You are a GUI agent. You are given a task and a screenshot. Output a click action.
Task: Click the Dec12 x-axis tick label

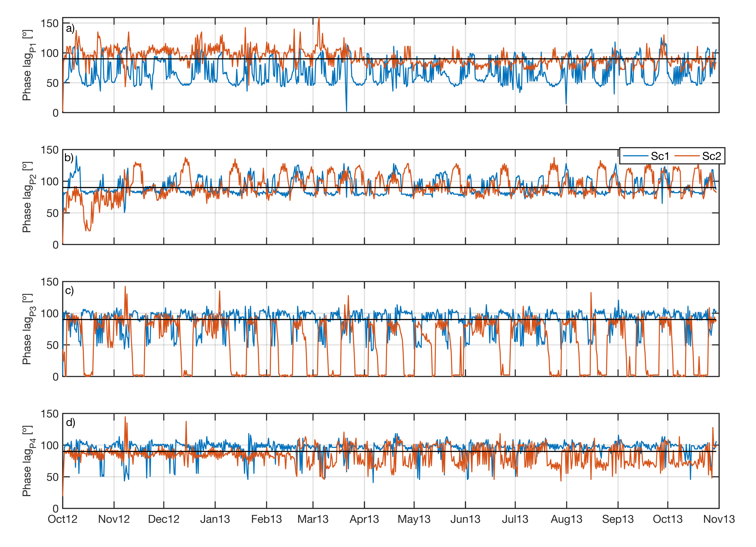164,519
